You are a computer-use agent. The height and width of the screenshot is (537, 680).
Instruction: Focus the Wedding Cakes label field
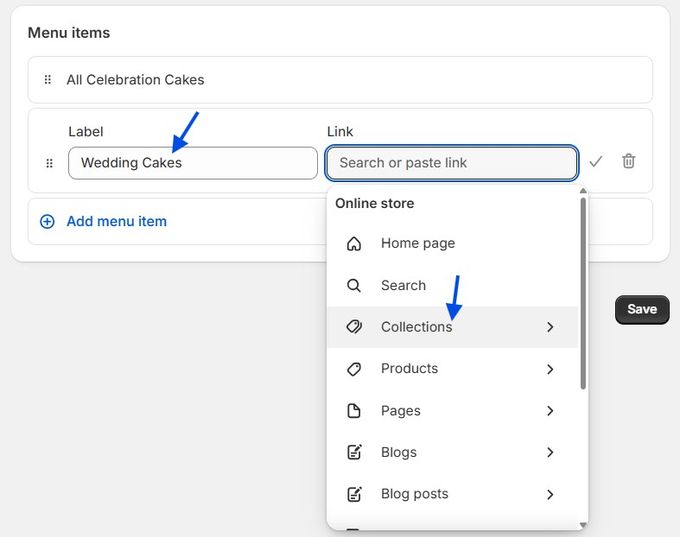pos(193,163)
